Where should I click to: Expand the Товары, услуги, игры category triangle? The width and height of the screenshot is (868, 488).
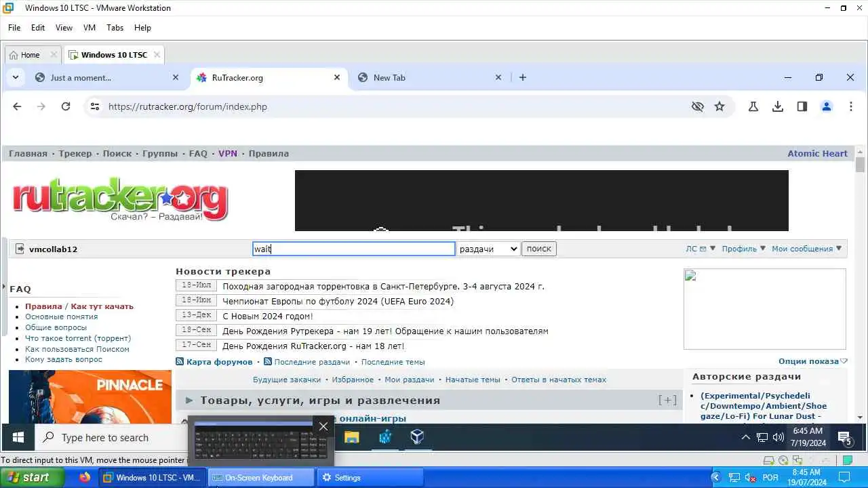point(189,401)
